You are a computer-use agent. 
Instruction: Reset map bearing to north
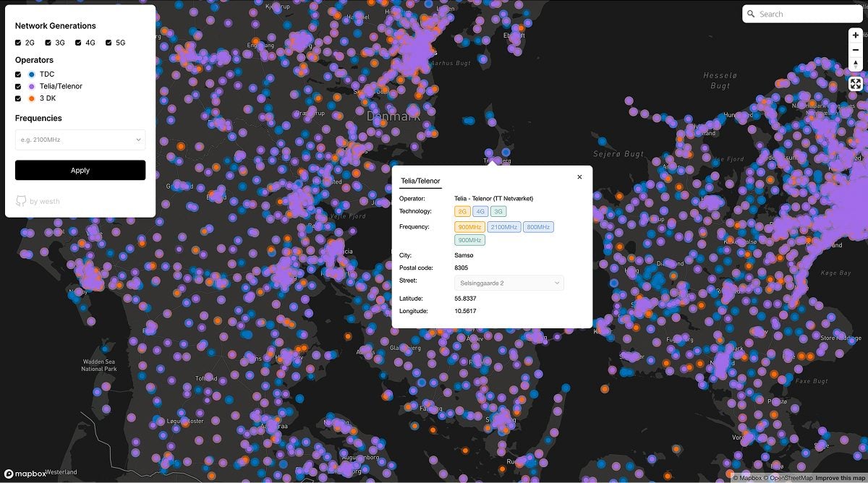(x=855, y=64)
